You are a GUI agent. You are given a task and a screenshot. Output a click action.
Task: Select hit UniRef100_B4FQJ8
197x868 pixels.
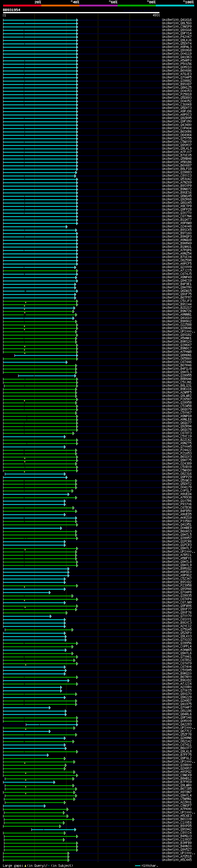click(x=177, y=369)
